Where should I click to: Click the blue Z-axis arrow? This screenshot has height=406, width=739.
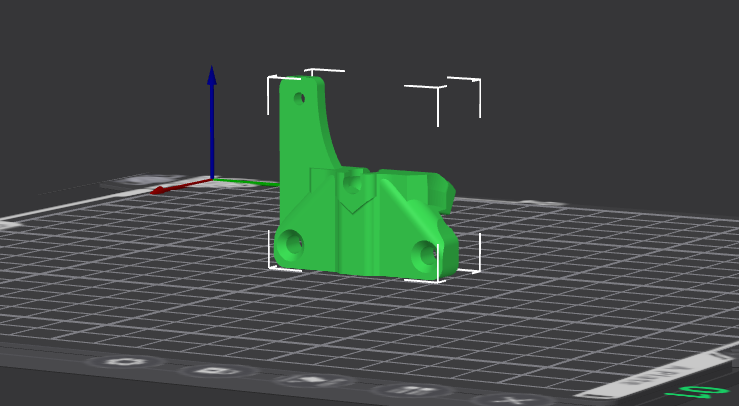pyautogui.click(x=212, y=123)
